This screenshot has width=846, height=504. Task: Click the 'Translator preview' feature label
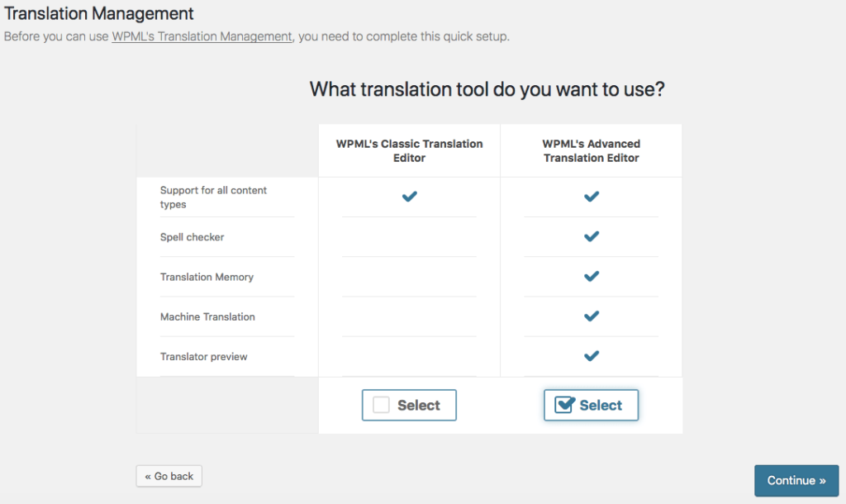coord(203,357)
